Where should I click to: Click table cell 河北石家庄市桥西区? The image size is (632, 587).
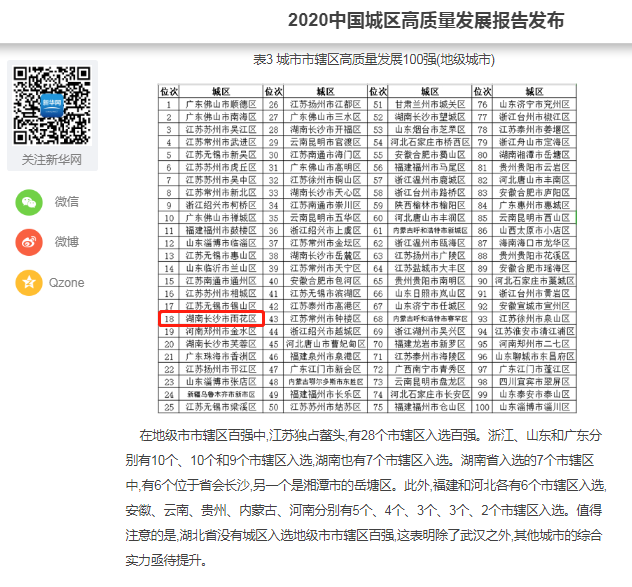(x=430, y=142)
